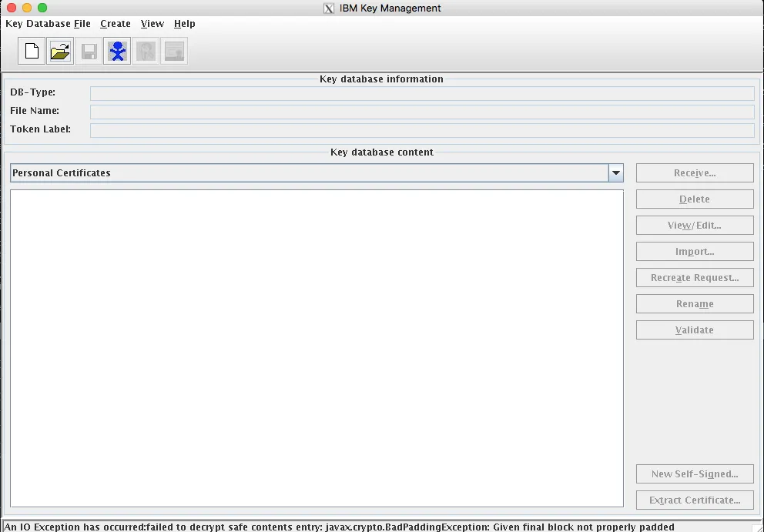Click the Recreate Request... button
Image resolution: width=764 pixels, height=532 pixels.
(x=695, y=278)
